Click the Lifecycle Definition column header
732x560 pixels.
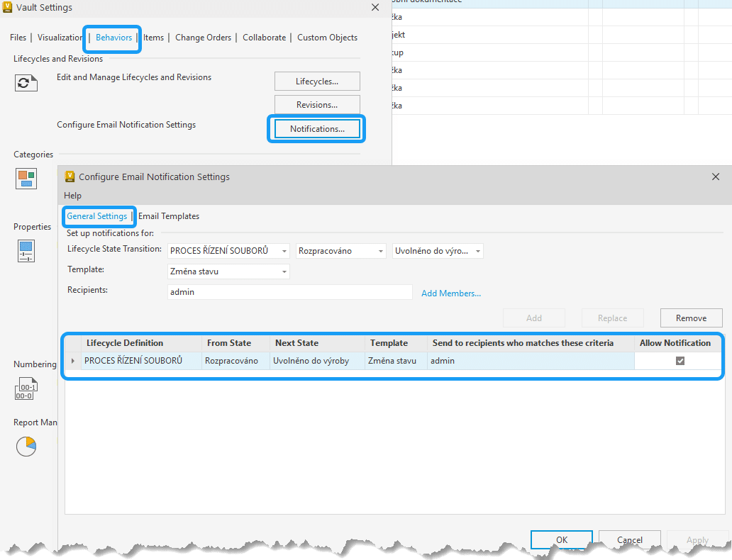[x=141, y=343]
